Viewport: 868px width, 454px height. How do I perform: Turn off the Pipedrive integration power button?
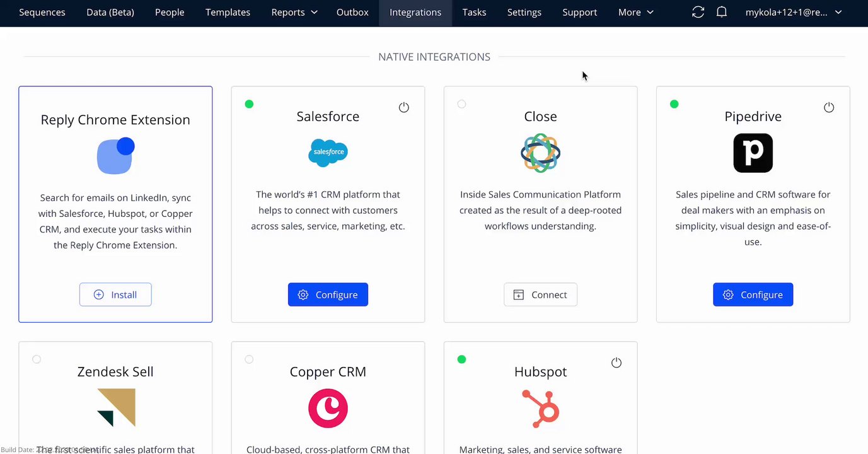[x=829, y=108]
